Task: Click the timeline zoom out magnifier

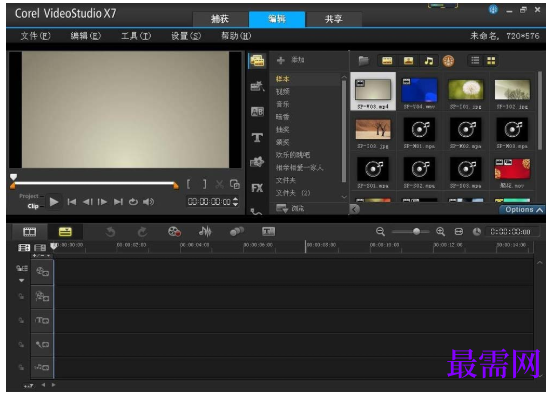Action: tap(380, 232)
